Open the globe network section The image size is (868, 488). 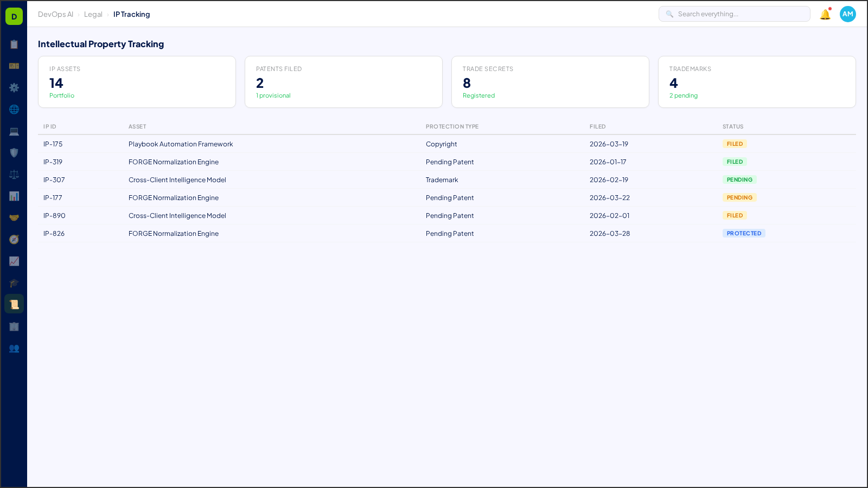14,110
